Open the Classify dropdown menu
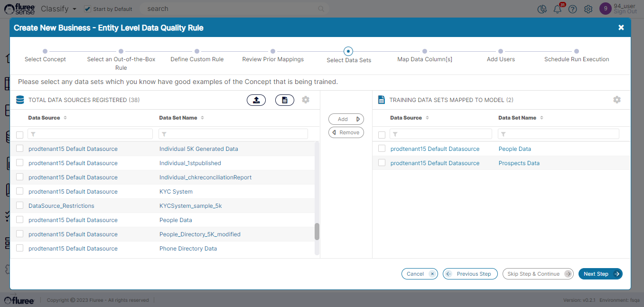 [58, 9]
